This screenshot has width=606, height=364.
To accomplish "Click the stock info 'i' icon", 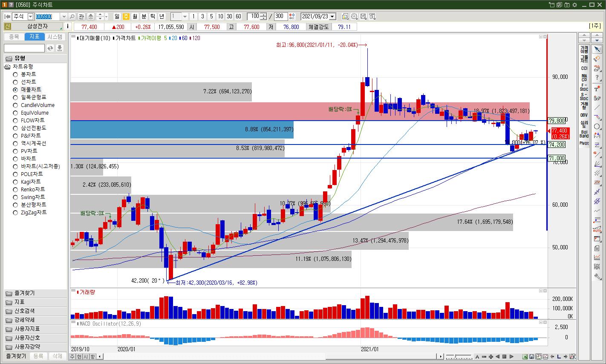I will 68,26.
